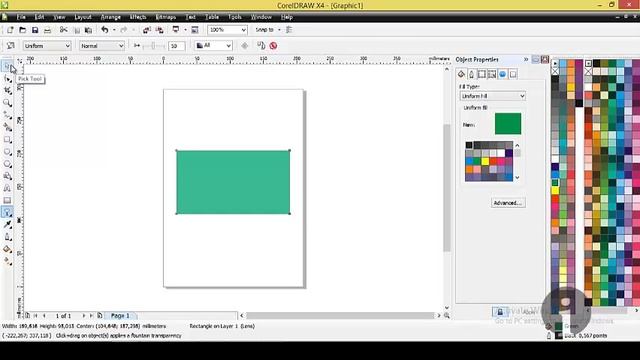Click the Import icon in toolbar

pyautogui.click(x=147, y=30)
